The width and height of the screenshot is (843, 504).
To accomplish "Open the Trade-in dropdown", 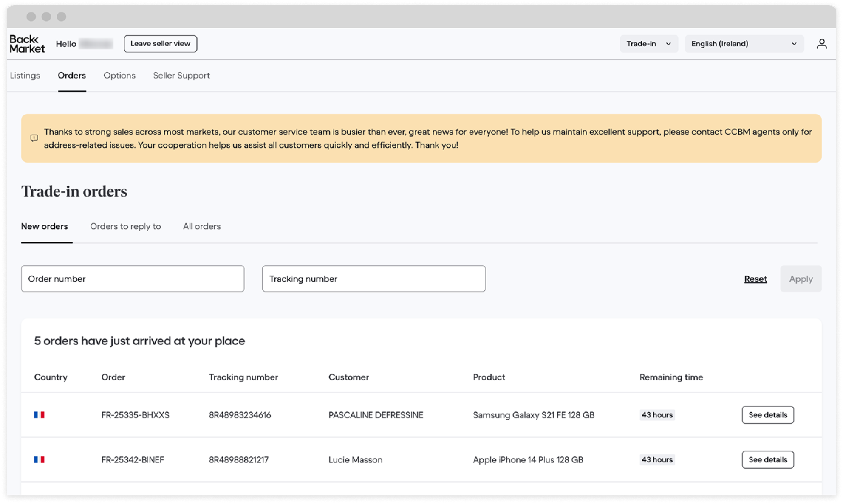I will (648, 44).
